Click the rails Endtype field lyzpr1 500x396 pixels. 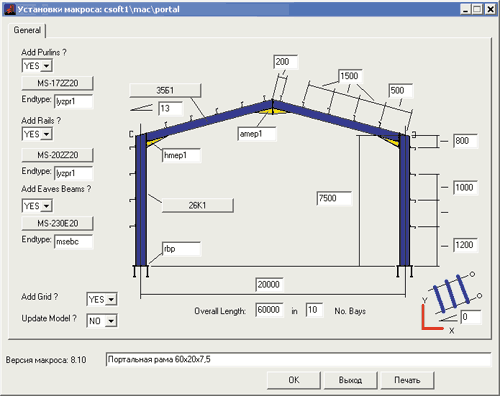(x=74, y=173)
